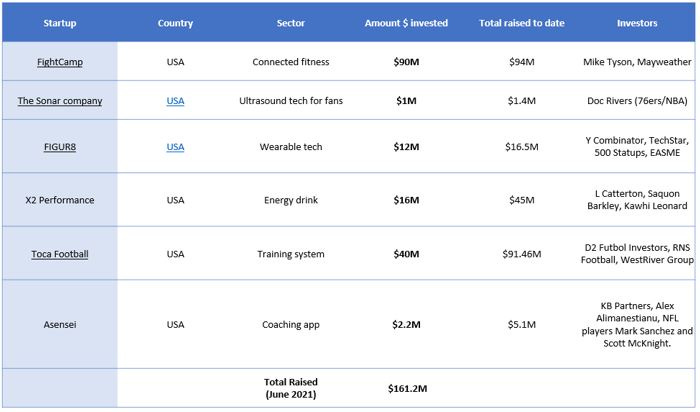The height and width of the screenshot is (412, 700).
Task: Click the Amount $ invested column header
Action: [406, 23]
